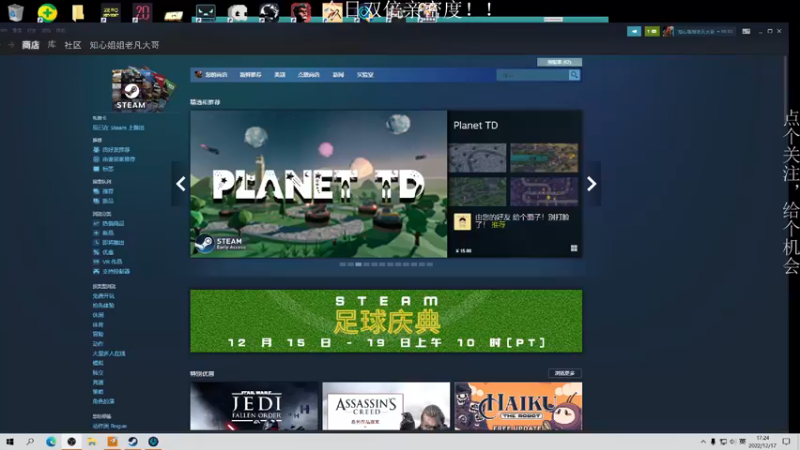Switch to '商店' store main tab
The width and height of the screenshot is (800, 450).
coord(31,45)
